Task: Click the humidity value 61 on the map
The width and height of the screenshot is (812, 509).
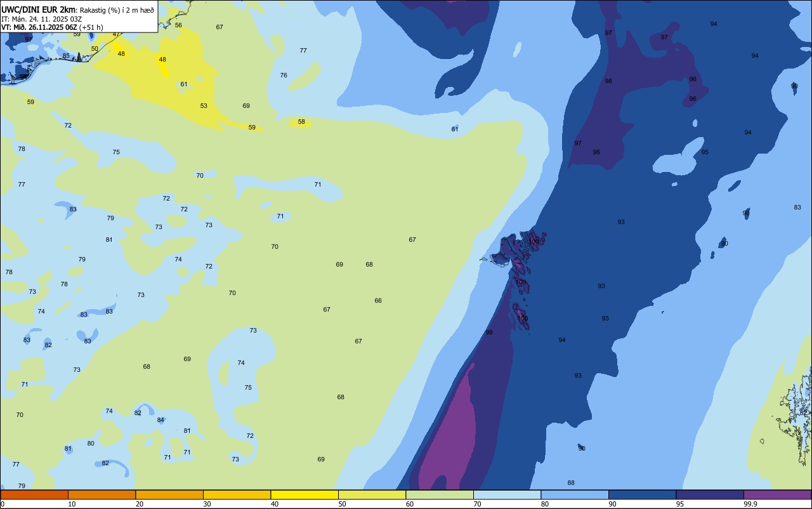Action: tap(184, 84)
